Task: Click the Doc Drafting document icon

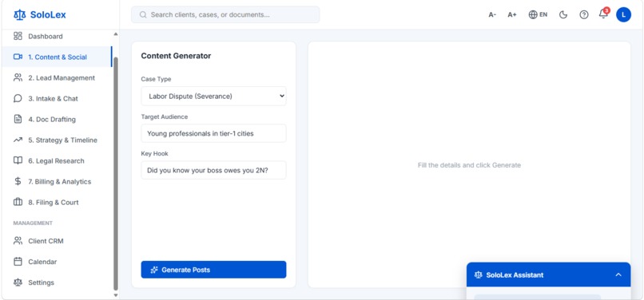Action: (x=18, y=120)
